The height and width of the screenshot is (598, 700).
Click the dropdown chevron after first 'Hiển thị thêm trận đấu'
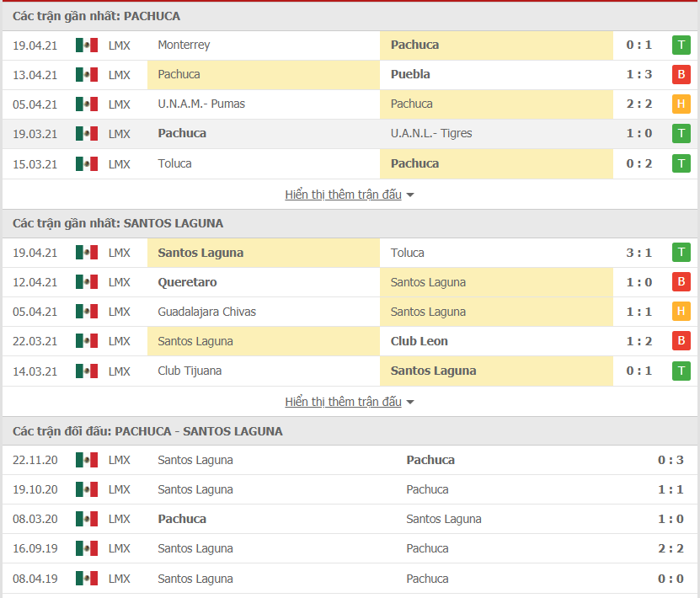409,194
